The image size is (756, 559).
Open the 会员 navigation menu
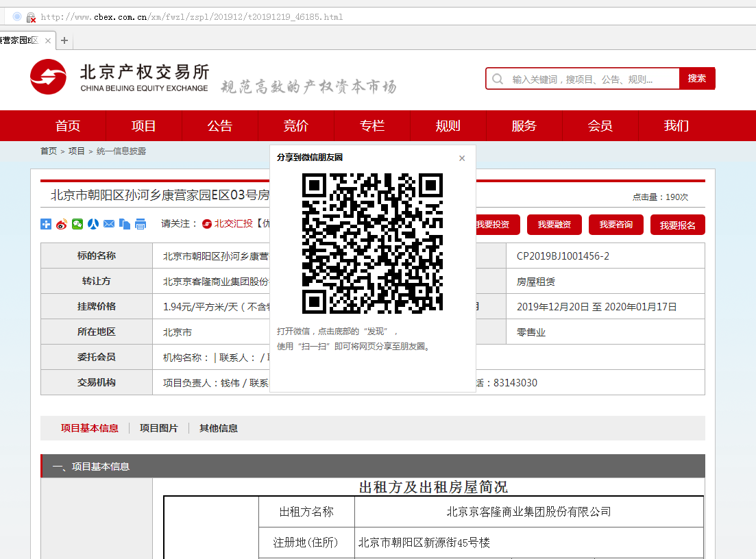600,126
